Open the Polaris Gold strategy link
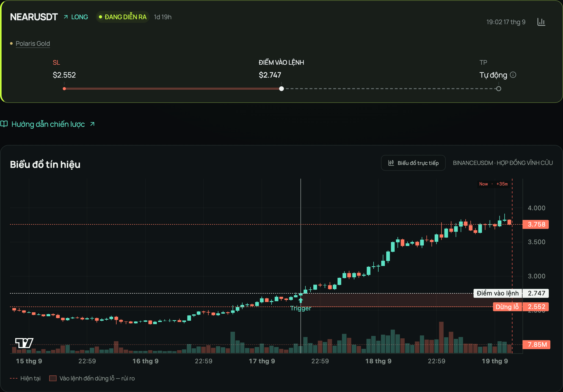563x392 pixels. click(x=33, y=43)
